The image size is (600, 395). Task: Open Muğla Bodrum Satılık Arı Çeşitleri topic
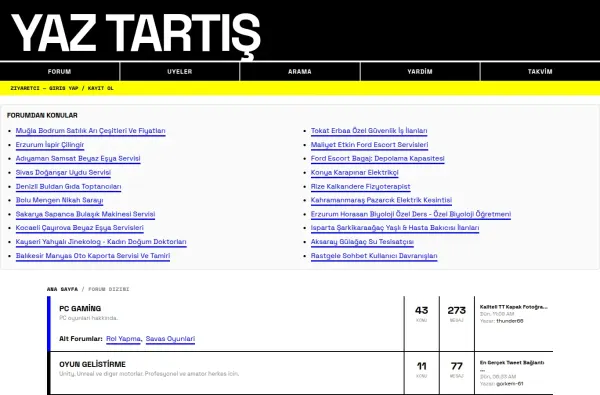pos(90,131)
